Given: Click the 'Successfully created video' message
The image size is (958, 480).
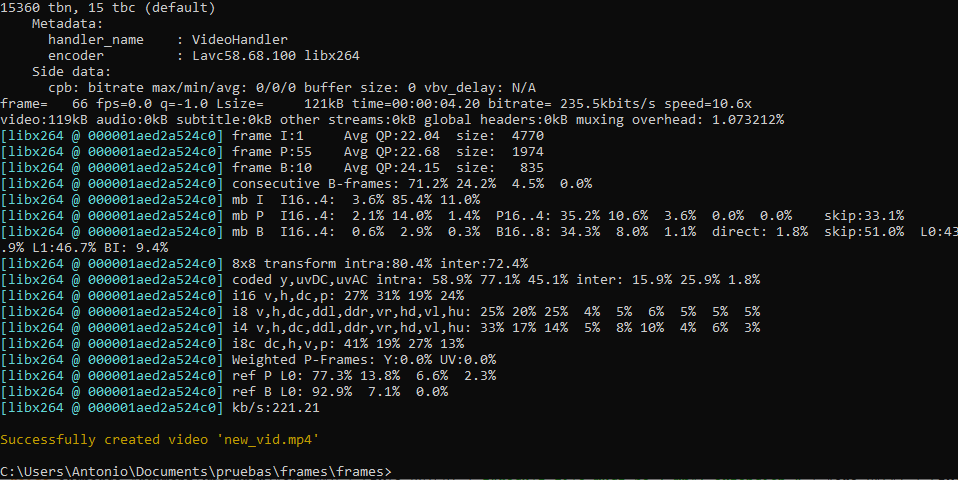Looking at the screenshot, I should 104,440.
